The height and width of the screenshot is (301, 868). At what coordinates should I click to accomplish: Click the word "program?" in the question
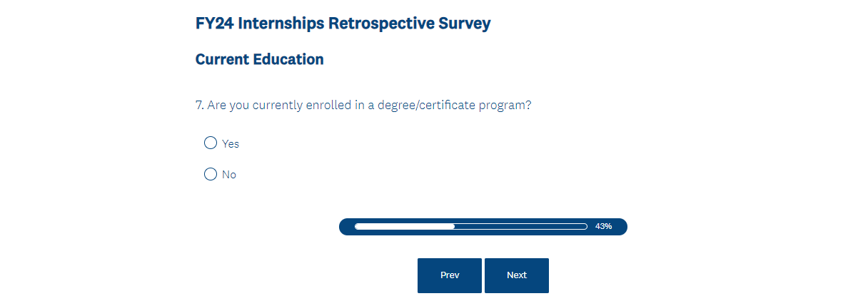(505, 106)
